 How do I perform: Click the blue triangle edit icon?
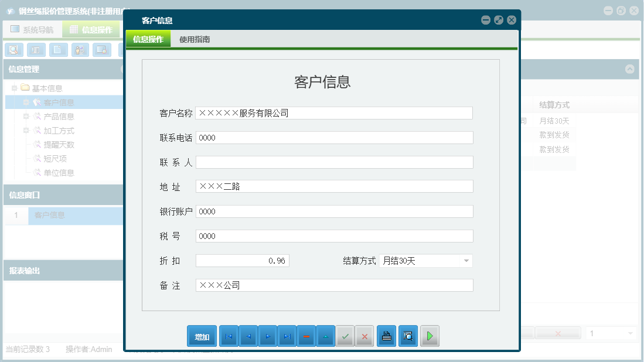coord(326,336)
